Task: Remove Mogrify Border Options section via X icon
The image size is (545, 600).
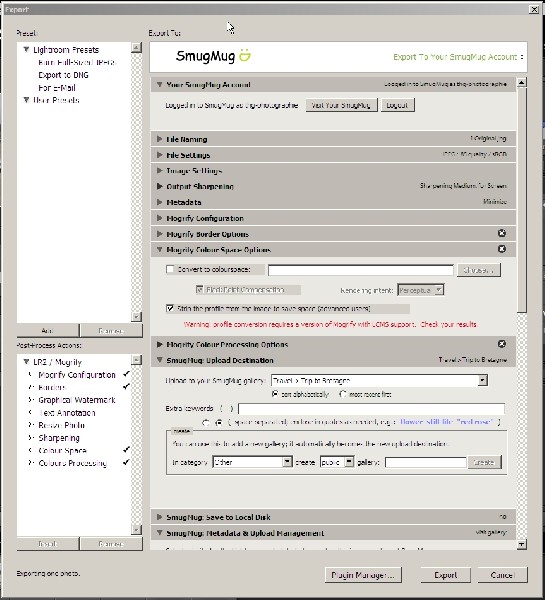Action: pos(502,233)
